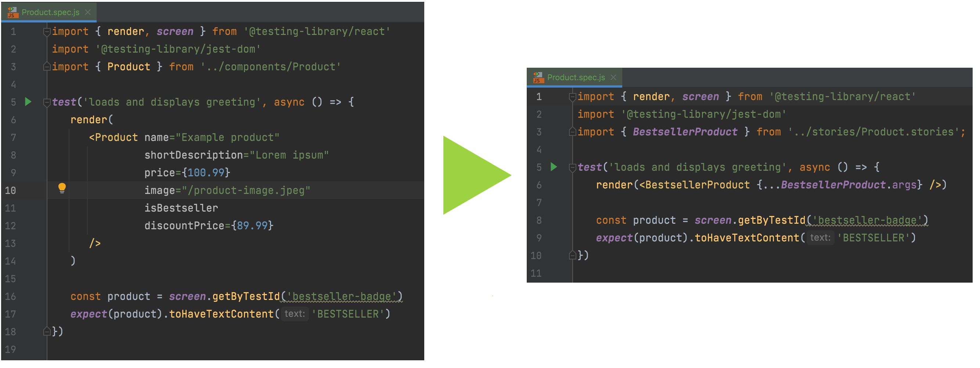The width and height of the screenshot is (980, 368).
Task: Select the left Product.spec.js editor tab
Action: pyautogui.click(x=50, y=12)
